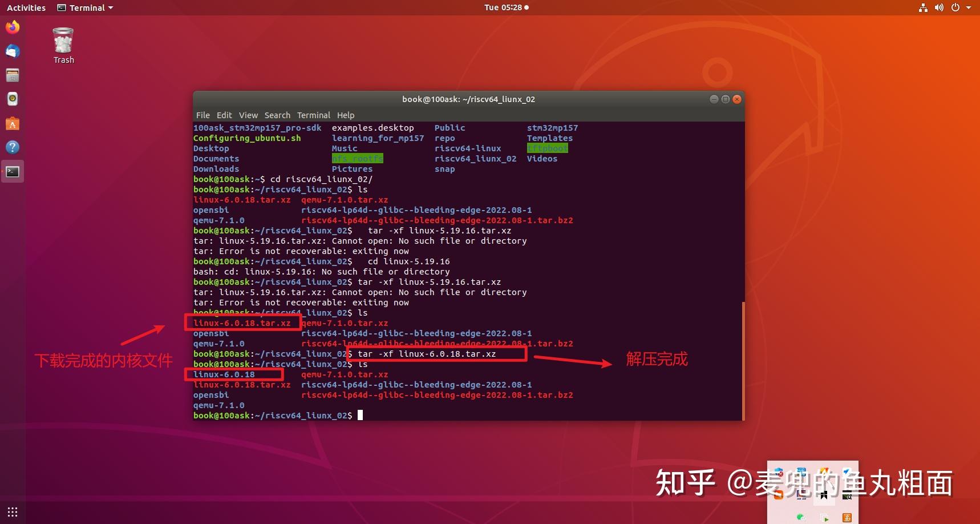Click the terminal command prompt cursor area
Viewport: 980px width, 524px height.
tap(361, 415)
